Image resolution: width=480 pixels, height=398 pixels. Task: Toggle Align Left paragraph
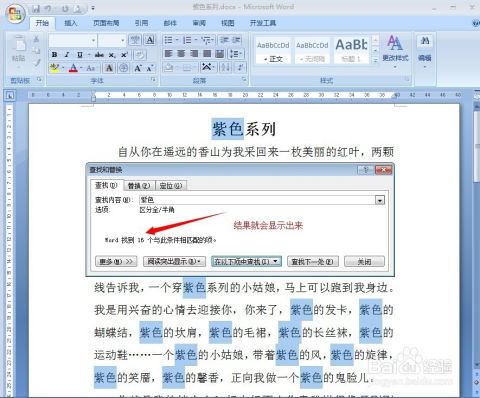(169, 53)
